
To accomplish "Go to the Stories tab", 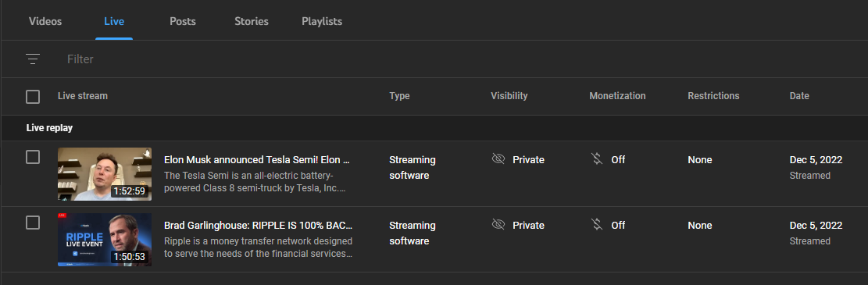I will (252, 22).
